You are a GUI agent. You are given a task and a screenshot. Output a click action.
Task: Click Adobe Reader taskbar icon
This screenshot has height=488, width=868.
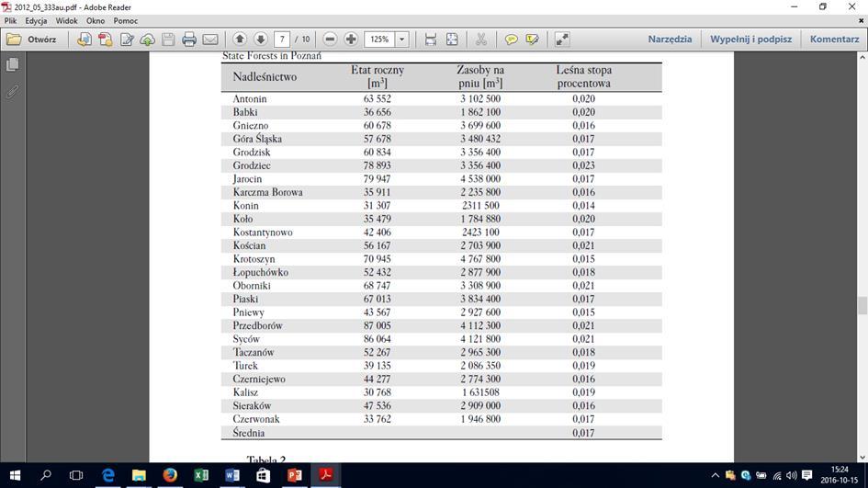pos(325,475)
